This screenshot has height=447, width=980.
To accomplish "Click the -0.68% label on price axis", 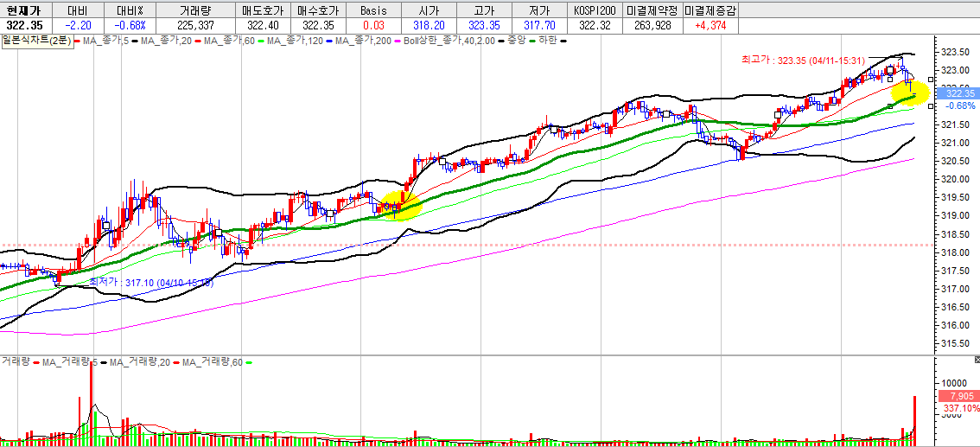I will tap(961, 105).
